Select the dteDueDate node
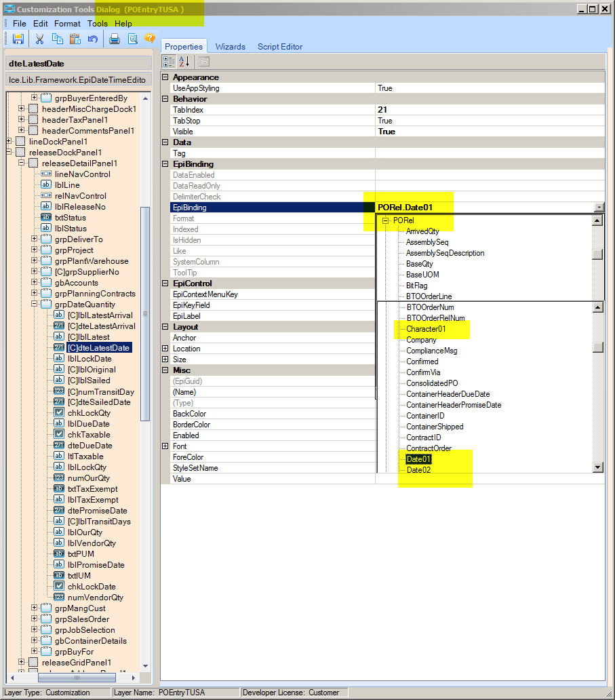This screenshot has width=615, height=700. pos(90,446)
